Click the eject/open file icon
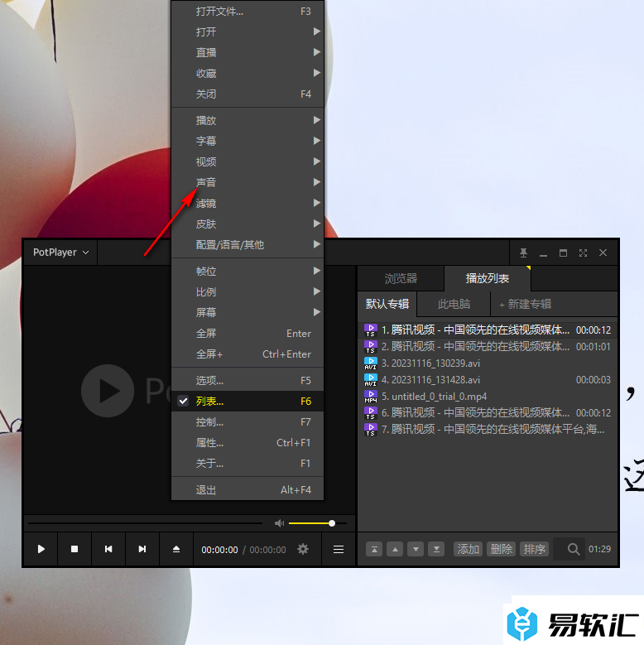 click(176, 549)
